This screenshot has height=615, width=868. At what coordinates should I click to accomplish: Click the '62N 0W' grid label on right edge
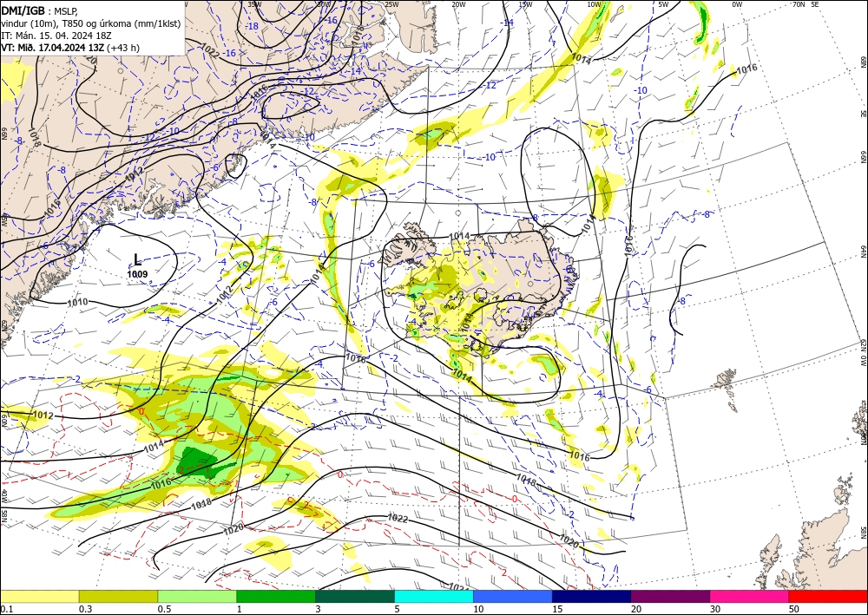[863, 353]
